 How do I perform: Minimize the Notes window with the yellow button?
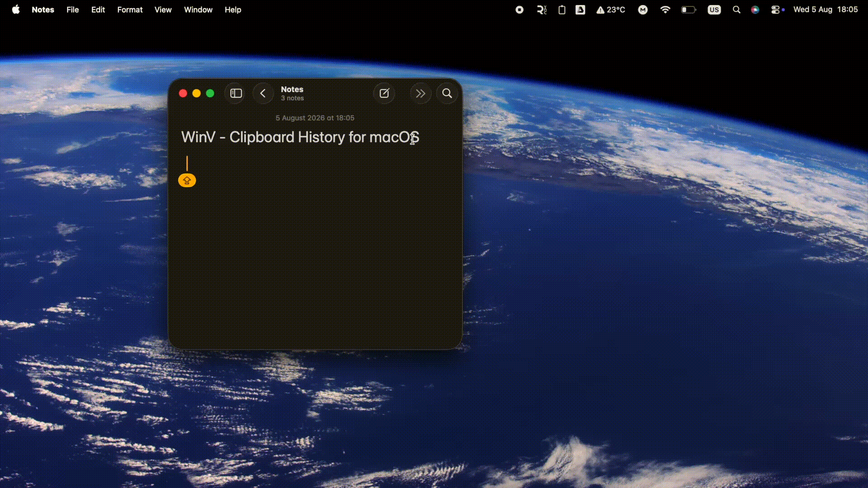pos(197,94)
